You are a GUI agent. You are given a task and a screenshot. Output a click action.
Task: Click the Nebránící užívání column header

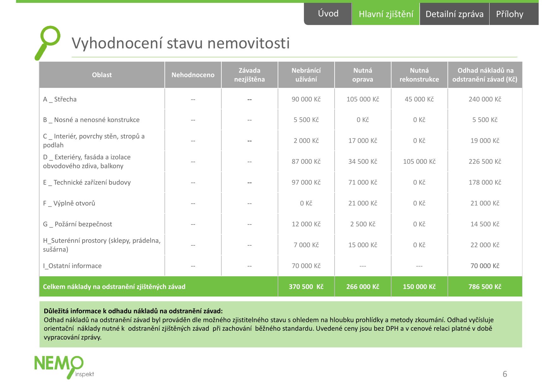click(x=306, y=75)
